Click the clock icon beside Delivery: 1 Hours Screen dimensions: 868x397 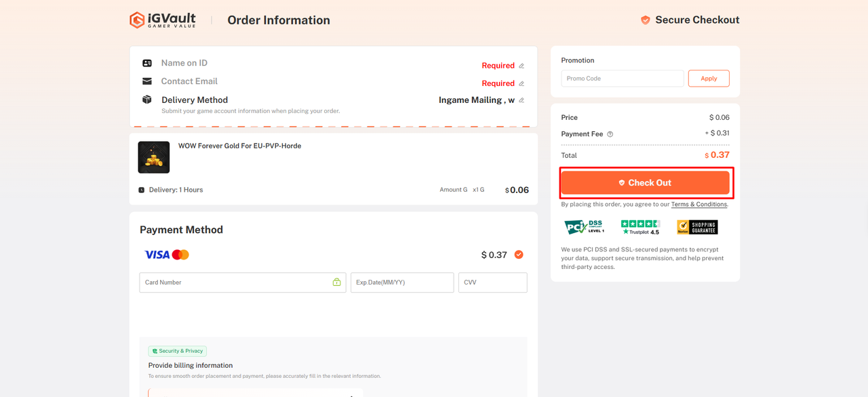coord(142,190)
